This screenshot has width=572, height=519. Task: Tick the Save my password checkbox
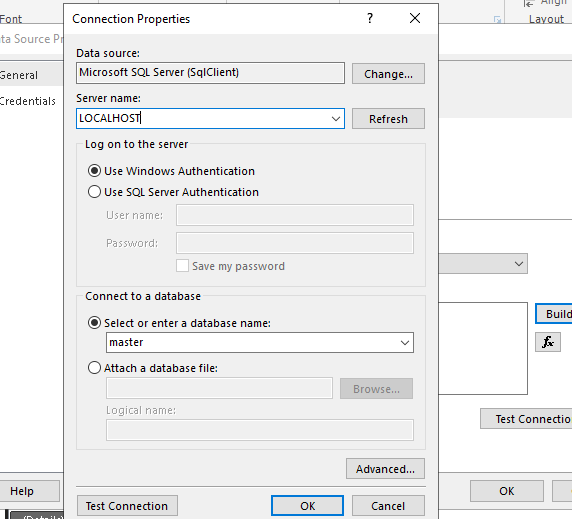182,266
